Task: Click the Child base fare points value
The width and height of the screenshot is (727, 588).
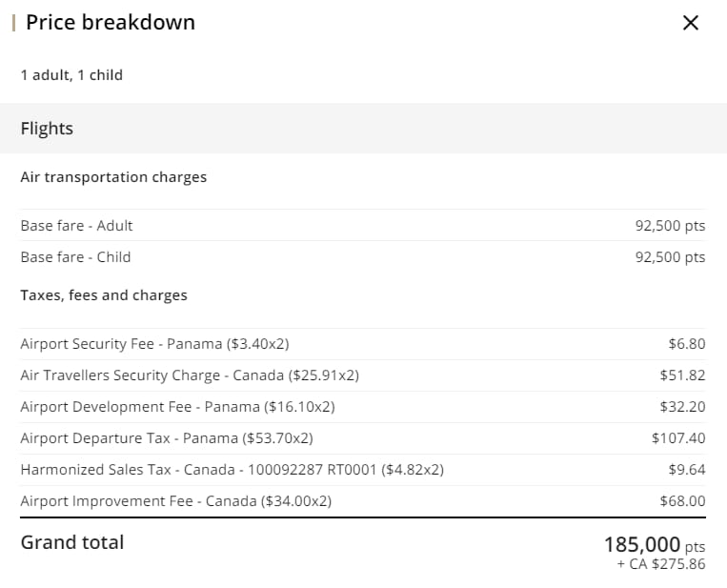Action: pyautogui.click(x=670, y=256)
